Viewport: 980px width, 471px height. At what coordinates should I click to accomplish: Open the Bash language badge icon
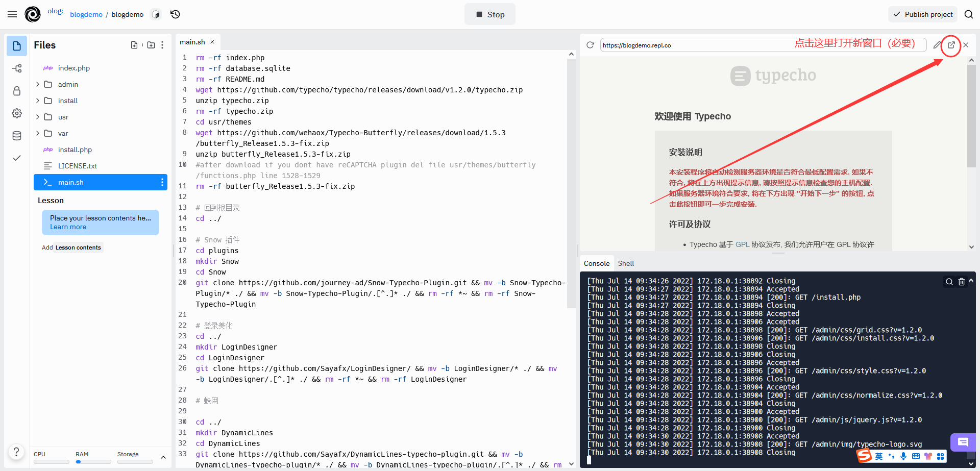pyautogui.click(x=156, y=14)
